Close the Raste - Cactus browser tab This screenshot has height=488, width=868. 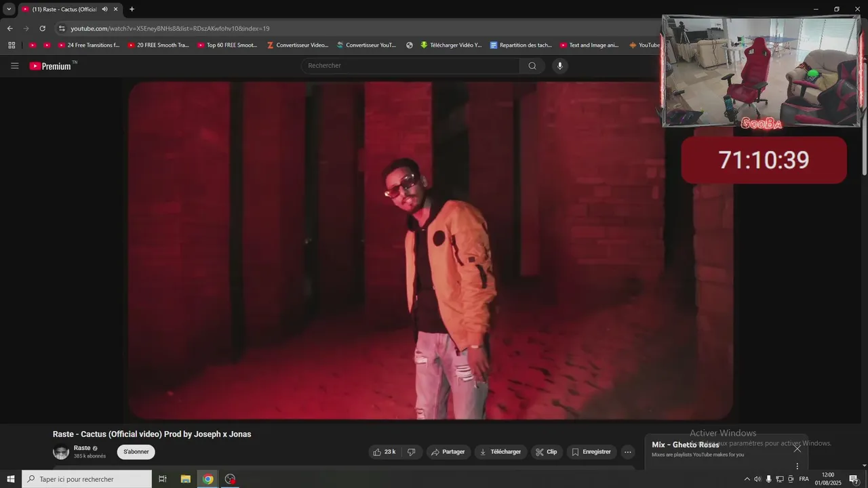click(116, 9)
